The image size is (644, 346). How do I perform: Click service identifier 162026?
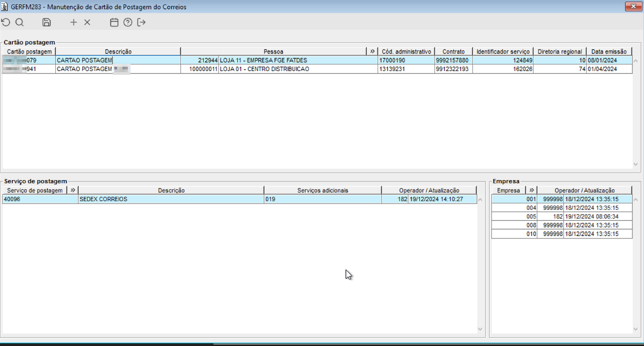[503, 69]
